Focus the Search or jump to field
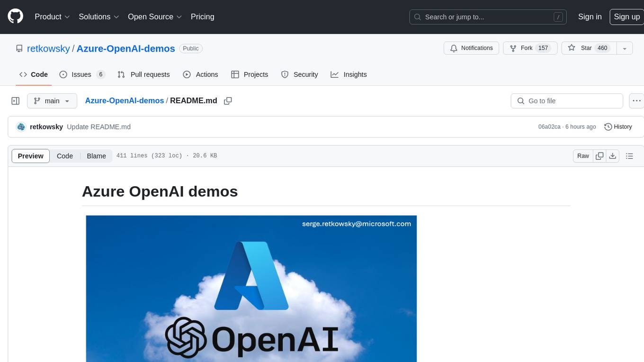The height and width of the screenshot is (362, 644). click(488, 17)
